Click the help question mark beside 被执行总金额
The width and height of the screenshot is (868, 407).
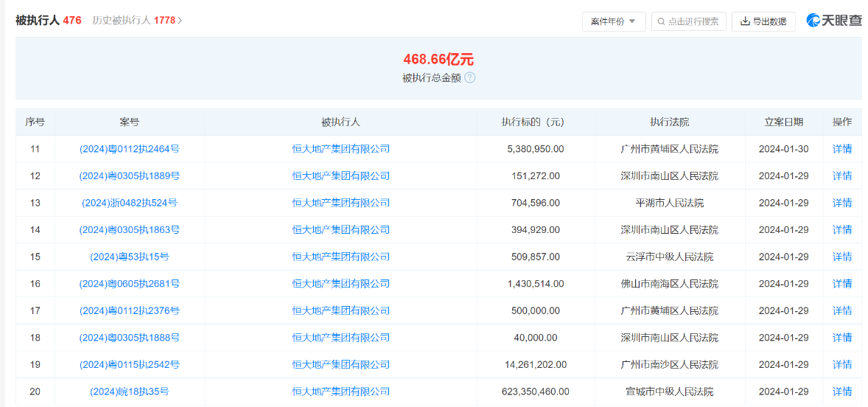point(470,77)
